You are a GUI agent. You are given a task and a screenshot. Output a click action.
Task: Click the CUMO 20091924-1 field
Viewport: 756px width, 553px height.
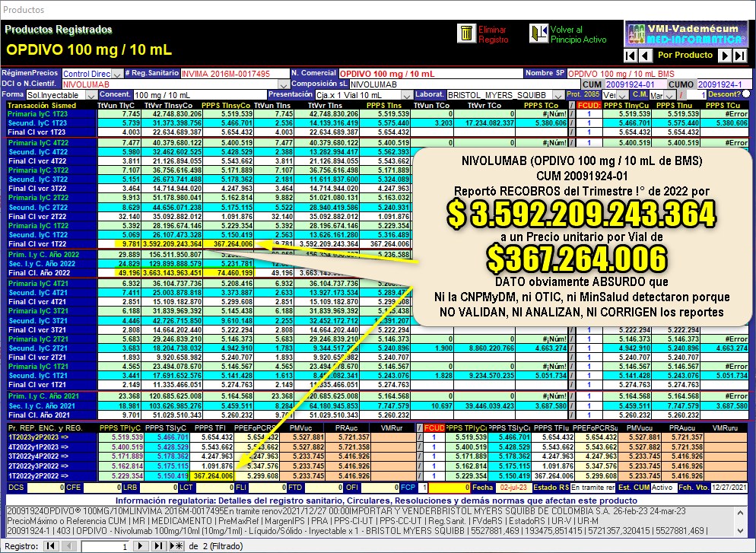(x=725, y=84)
